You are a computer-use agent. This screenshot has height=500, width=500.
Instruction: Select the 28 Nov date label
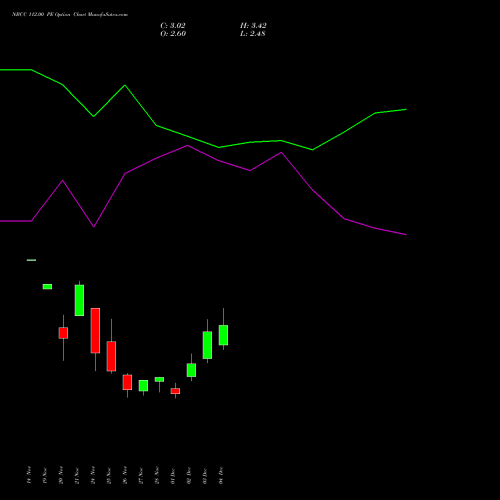coord(157,475)
